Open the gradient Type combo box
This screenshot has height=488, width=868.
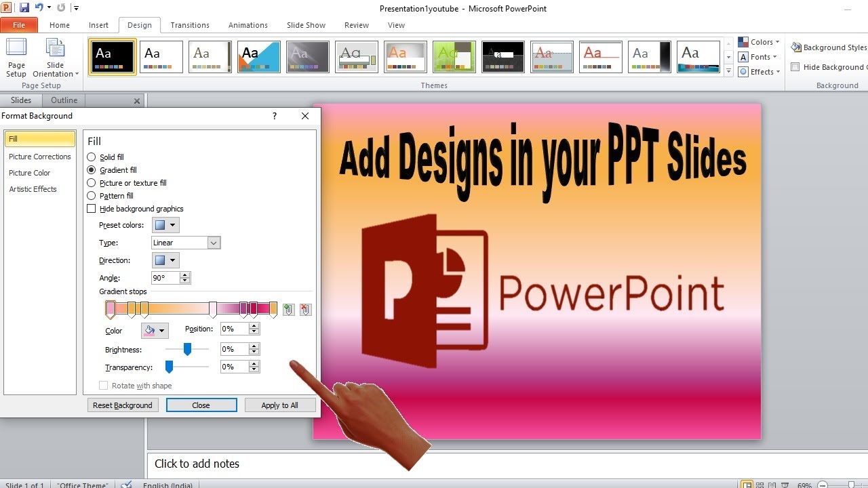point(186,243)
